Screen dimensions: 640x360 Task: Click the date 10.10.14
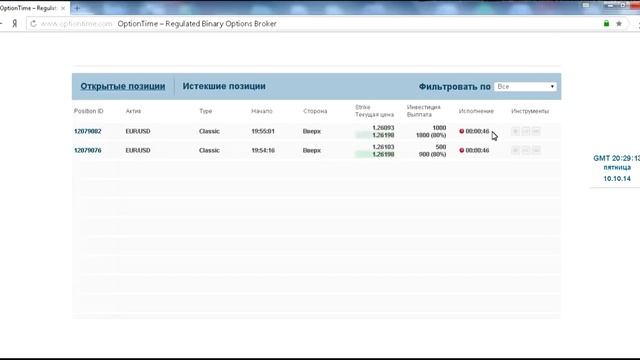(x=617, y=178)
